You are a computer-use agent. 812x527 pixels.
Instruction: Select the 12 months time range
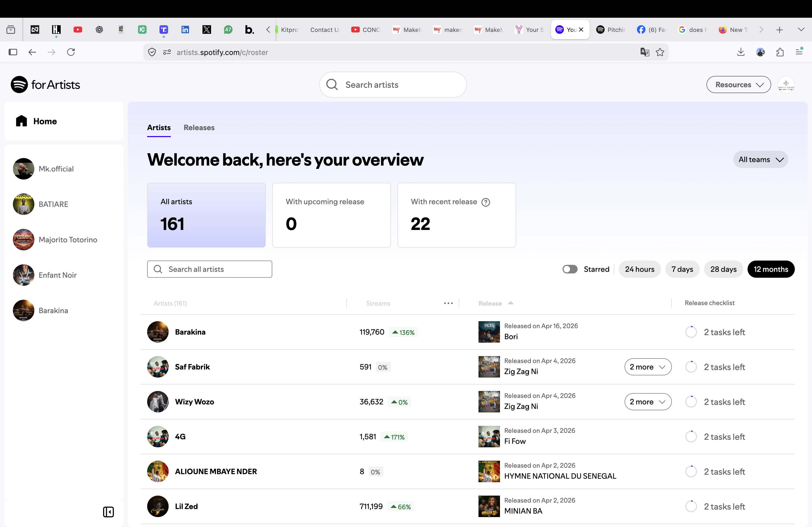pyautogui.click(x=771, y=269)
